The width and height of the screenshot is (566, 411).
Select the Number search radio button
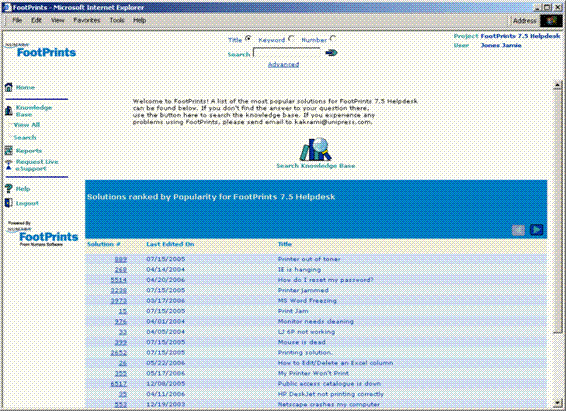(333, 38)
